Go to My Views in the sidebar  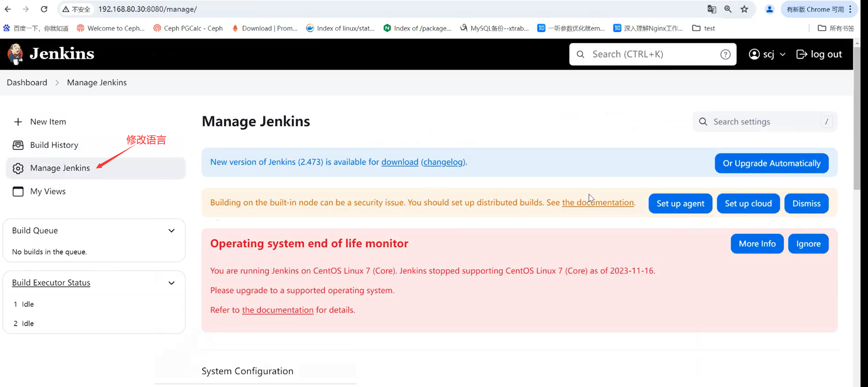pyautogui.click(x=48, y=191)
